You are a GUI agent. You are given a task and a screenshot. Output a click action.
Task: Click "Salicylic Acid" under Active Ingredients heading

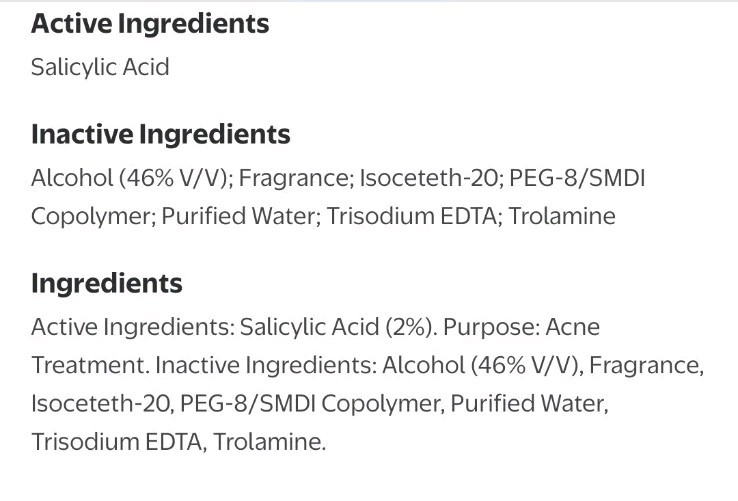100,68
